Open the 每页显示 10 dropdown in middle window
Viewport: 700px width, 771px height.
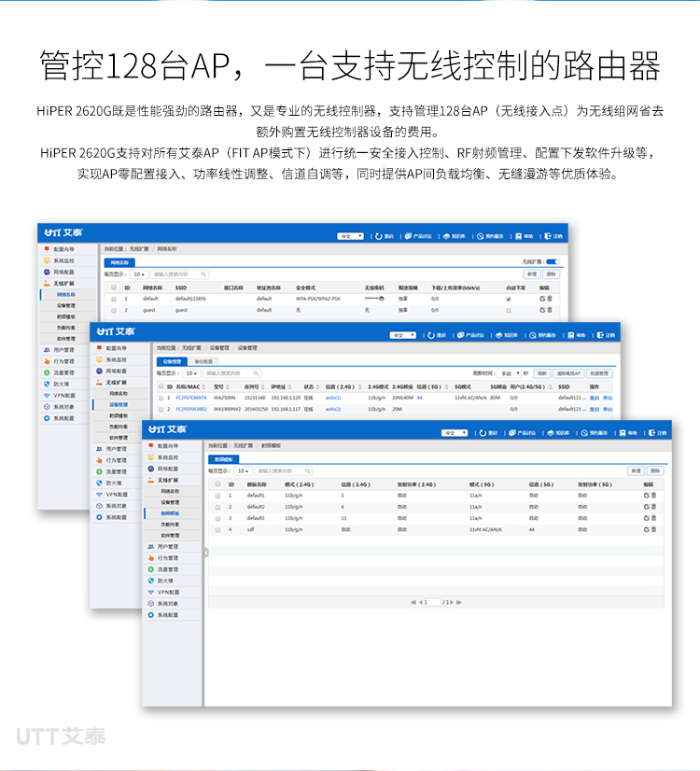tap(190, 373)
